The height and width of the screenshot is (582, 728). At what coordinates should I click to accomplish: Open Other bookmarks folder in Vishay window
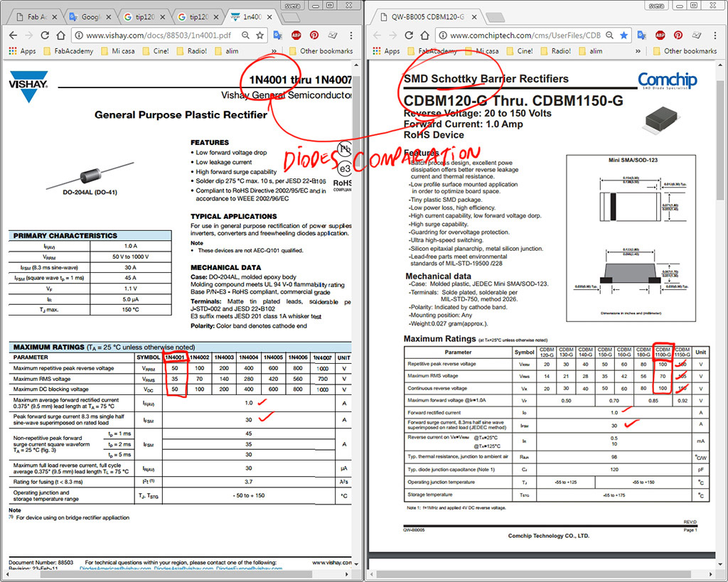coord(321,51)
